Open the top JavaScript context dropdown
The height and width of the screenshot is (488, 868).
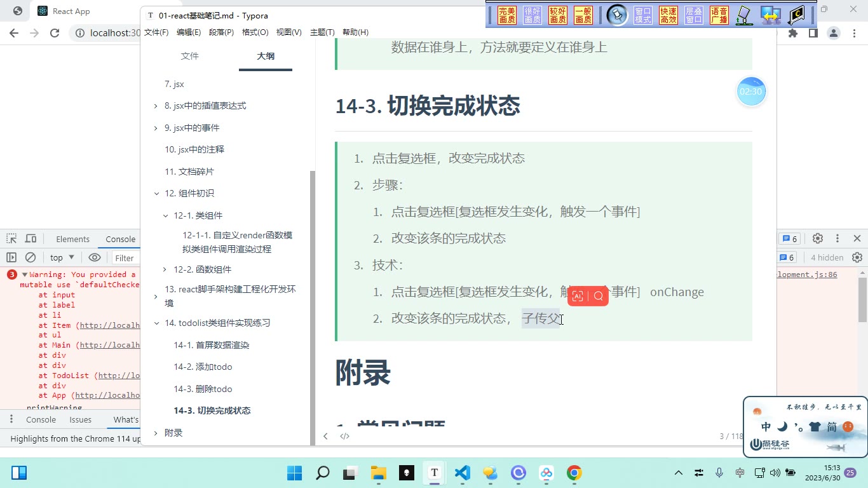pyautogui.click(x=62, y=257)
